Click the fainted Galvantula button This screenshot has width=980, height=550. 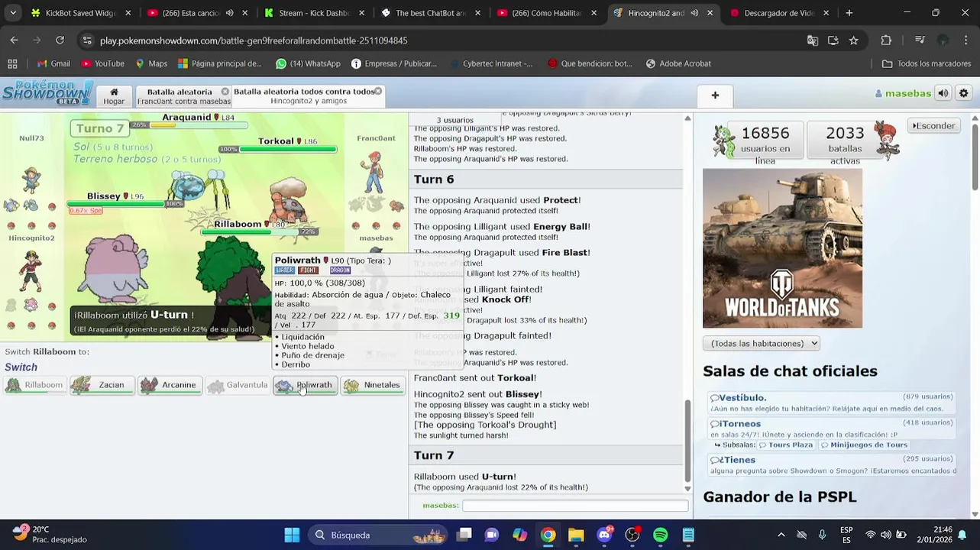(238, 385)
